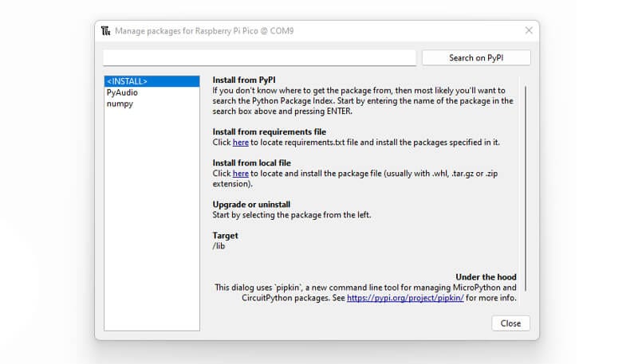Click the 'Under the hood' heading
638x364 pixels.
click(486, 277)
